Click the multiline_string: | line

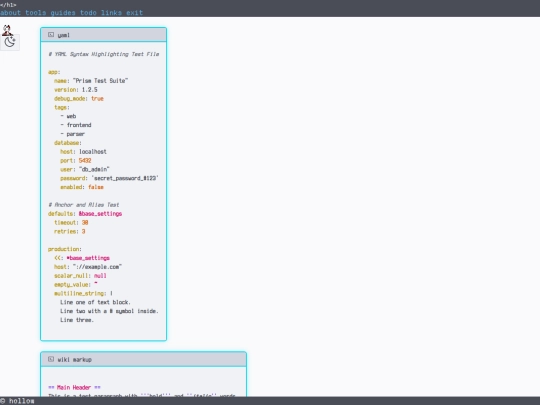click(83, 293)
